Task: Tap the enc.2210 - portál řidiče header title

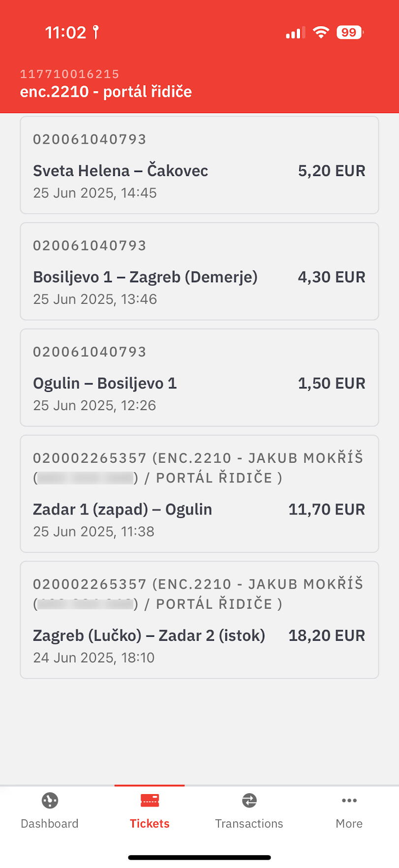Action: click(x=106, y=92)
